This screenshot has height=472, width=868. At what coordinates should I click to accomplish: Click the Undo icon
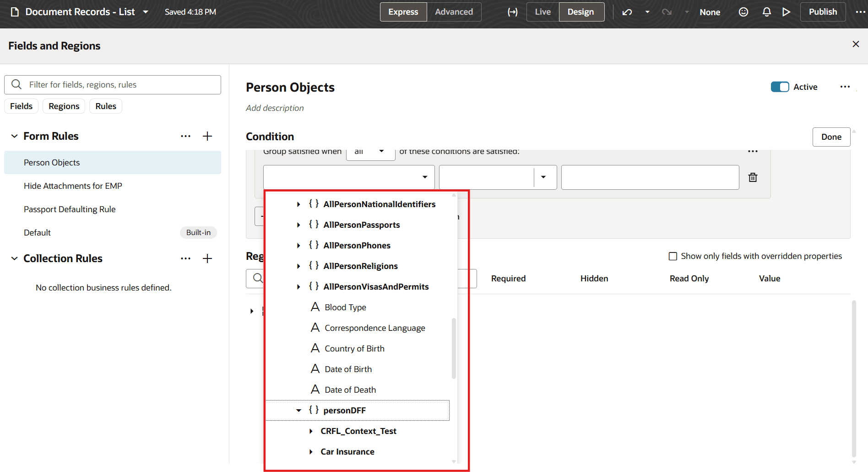pos(627,12)
